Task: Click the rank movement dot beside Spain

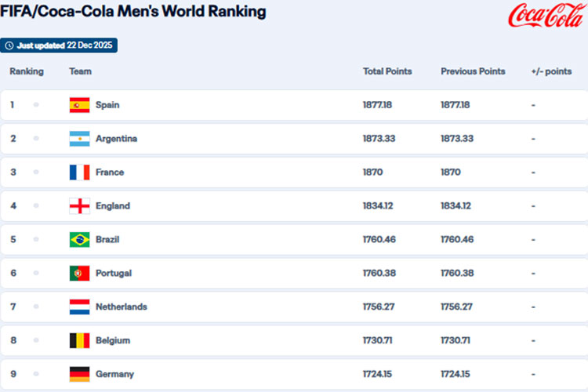Action: click(x=36, y=105)
